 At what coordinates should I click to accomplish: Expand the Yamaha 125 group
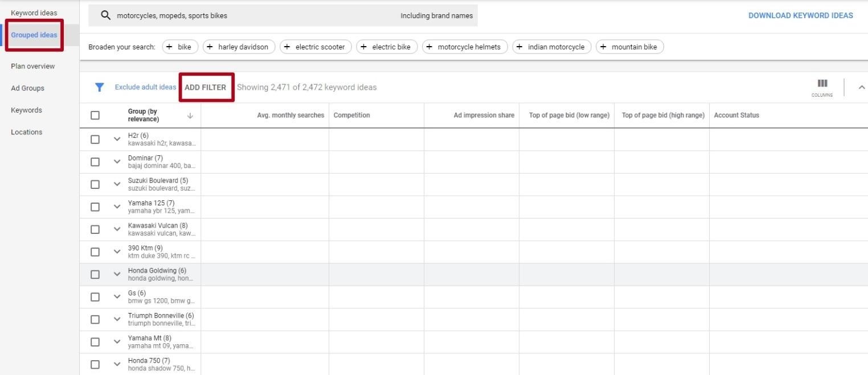117,207
